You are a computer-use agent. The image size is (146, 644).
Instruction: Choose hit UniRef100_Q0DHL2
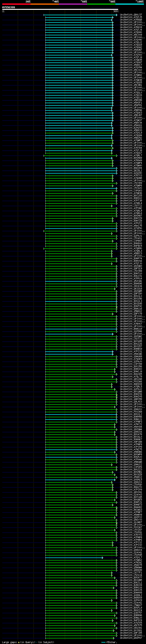[131, 596]
